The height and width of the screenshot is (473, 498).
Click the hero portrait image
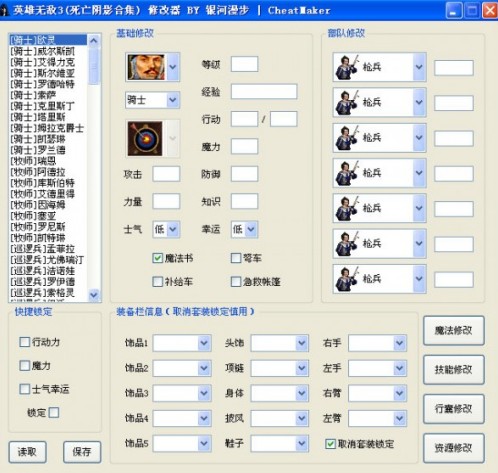(x=146, y=67)
